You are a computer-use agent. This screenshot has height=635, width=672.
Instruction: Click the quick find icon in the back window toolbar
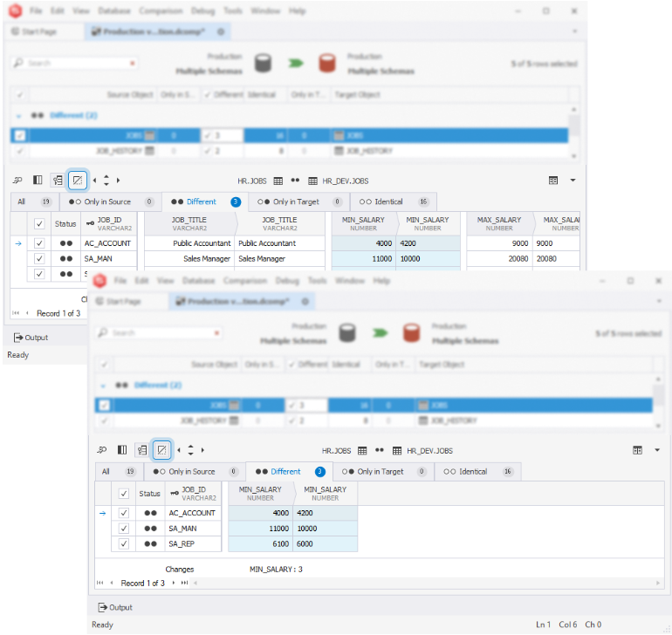17,181
